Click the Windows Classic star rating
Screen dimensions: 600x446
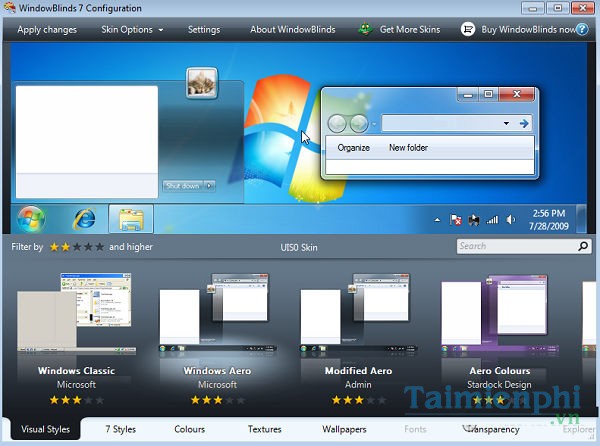coord(77,400)
